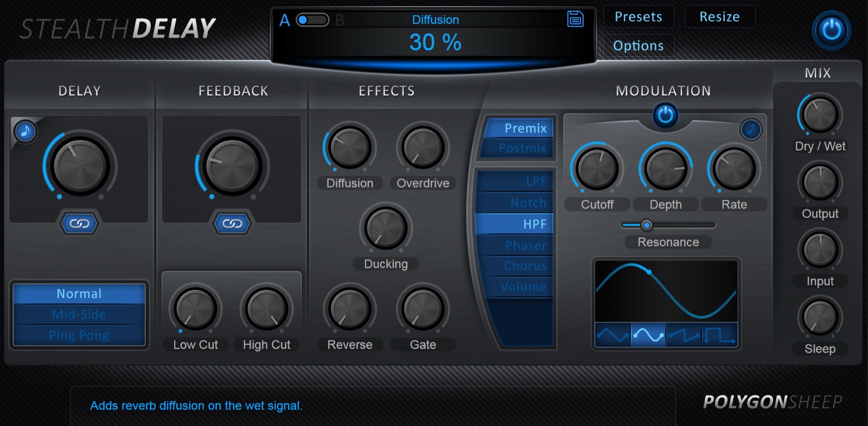Click the LFO waveform display

pyautogui.click(x=666, y=291)
